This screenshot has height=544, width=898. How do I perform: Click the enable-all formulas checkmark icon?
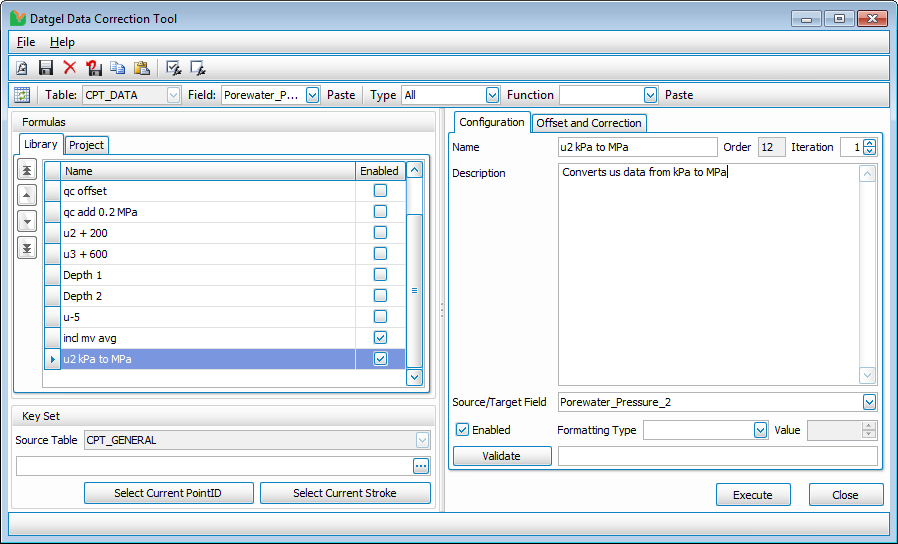[173, 68]
